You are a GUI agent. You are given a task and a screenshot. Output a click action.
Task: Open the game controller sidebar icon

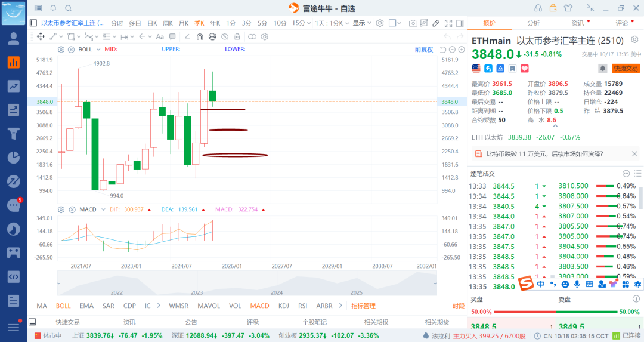pyautogui.click(x=14, y=252)
